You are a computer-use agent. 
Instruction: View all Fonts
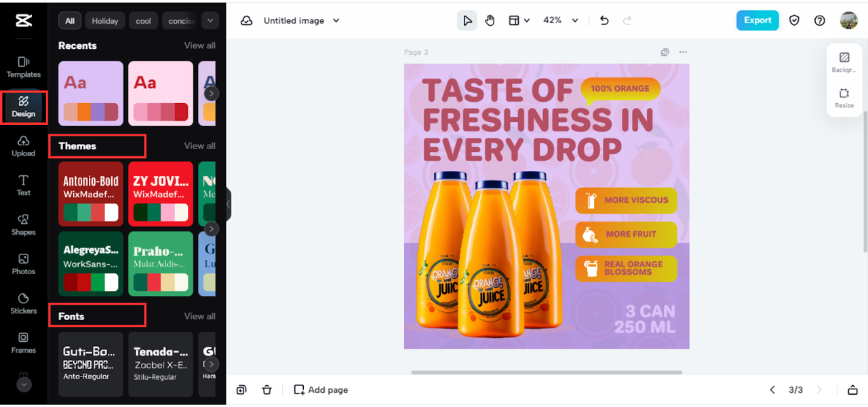click(199, 316)
